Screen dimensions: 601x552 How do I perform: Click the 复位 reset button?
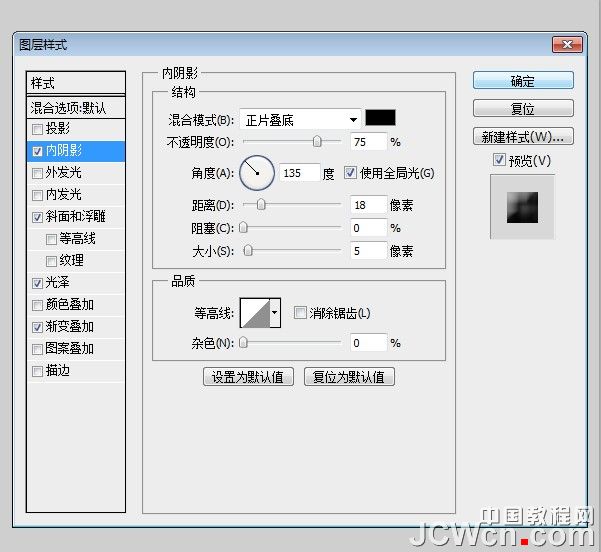(523, 109)
